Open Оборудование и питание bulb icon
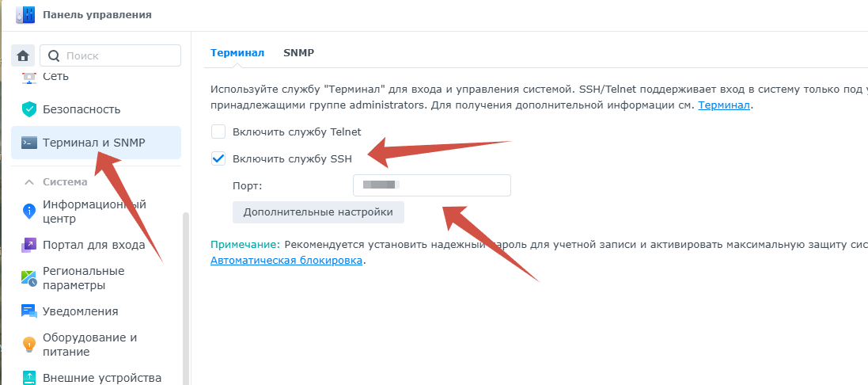The height and width of the screenshot is (385, 868). [29, 345]
